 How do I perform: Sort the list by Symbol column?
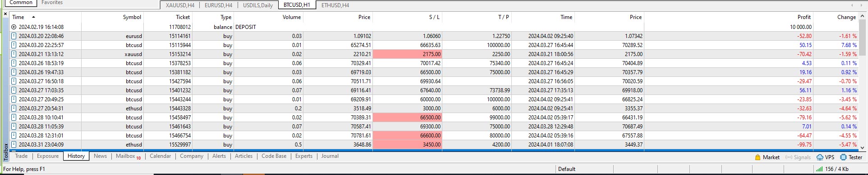(132, 17)
